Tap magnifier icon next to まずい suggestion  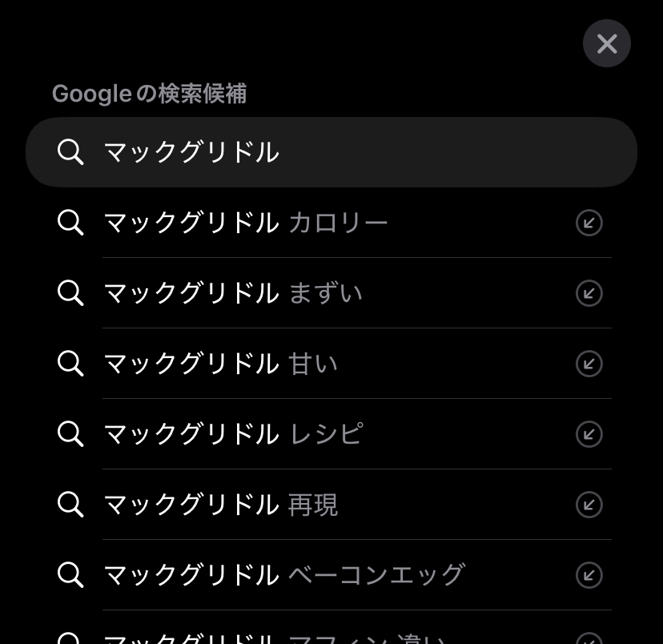(70, 293)
